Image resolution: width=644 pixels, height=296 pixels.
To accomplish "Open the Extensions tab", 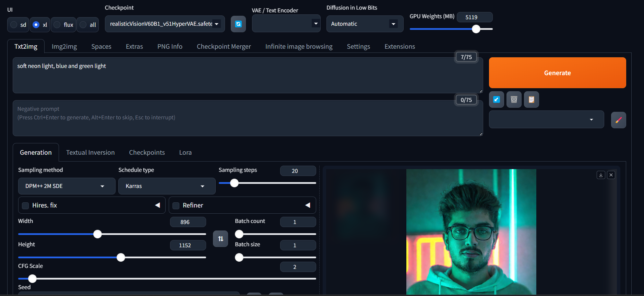I will pos(399,47).
